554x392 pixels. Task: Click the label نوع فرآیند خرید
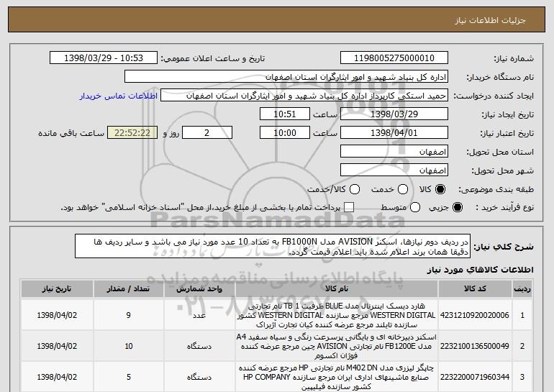[x=505, y=208]
